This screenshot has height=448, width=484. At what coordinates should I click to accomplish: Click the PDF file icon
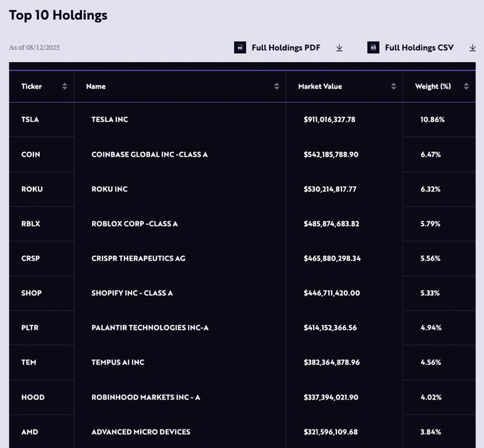coord(240,48)
